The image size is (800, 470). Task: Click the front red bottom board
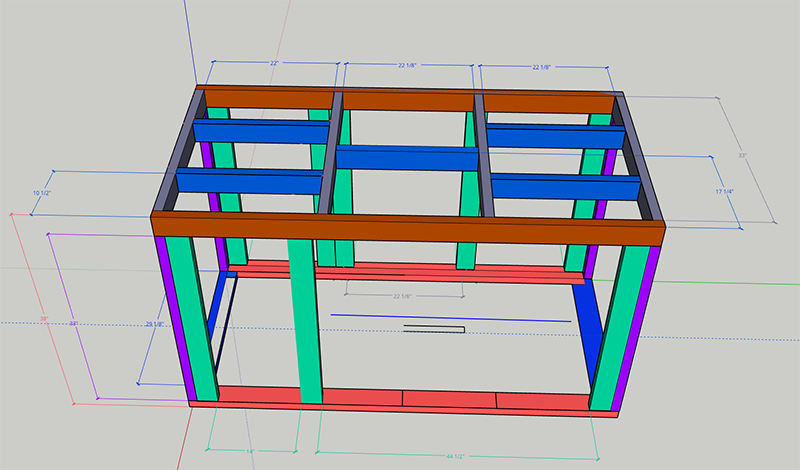point(403,399)
